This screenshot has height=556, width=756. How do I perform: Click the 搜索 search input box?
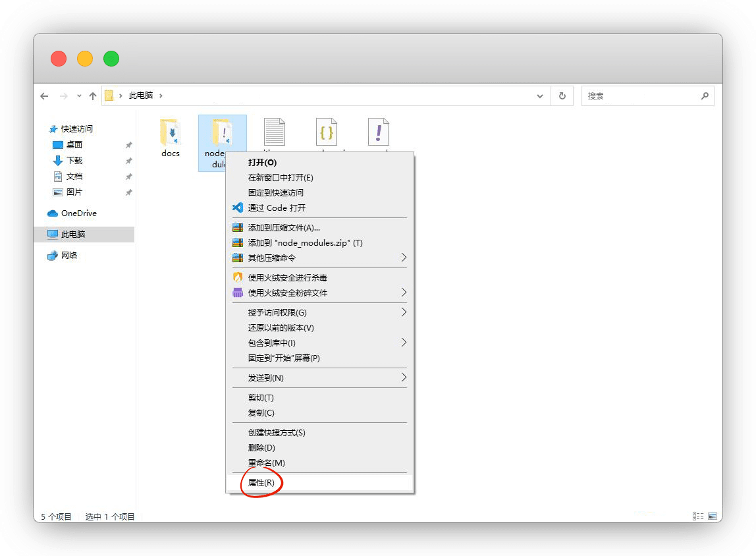(639, 96)
